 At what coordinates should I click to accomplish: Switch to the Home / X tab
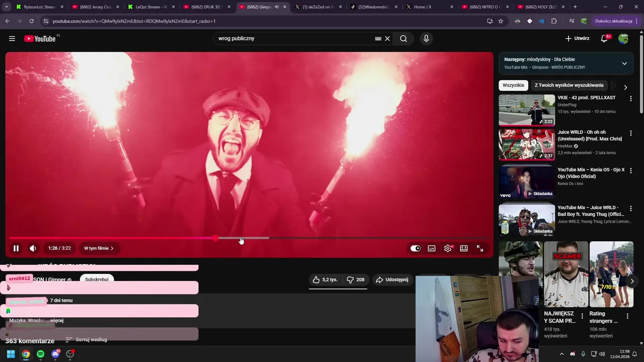click(x=430, y=7)
